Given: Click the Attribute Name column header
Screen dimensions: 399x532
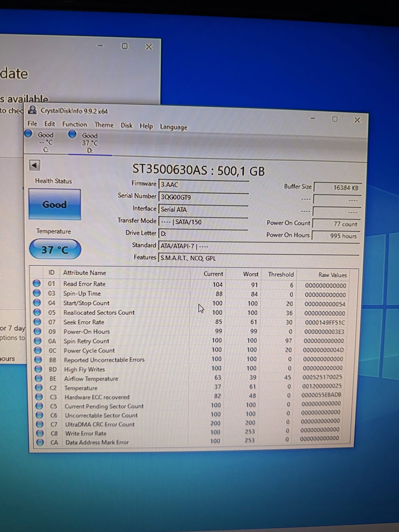Looking at the screenshot, I should 84,273.
